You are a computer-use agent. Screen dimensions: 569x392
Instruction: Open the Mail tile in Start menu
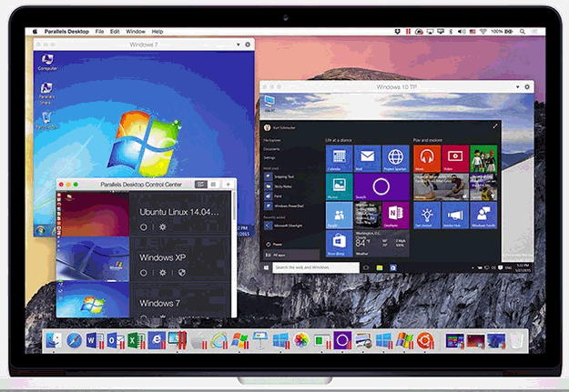click(x=367, y=158)
